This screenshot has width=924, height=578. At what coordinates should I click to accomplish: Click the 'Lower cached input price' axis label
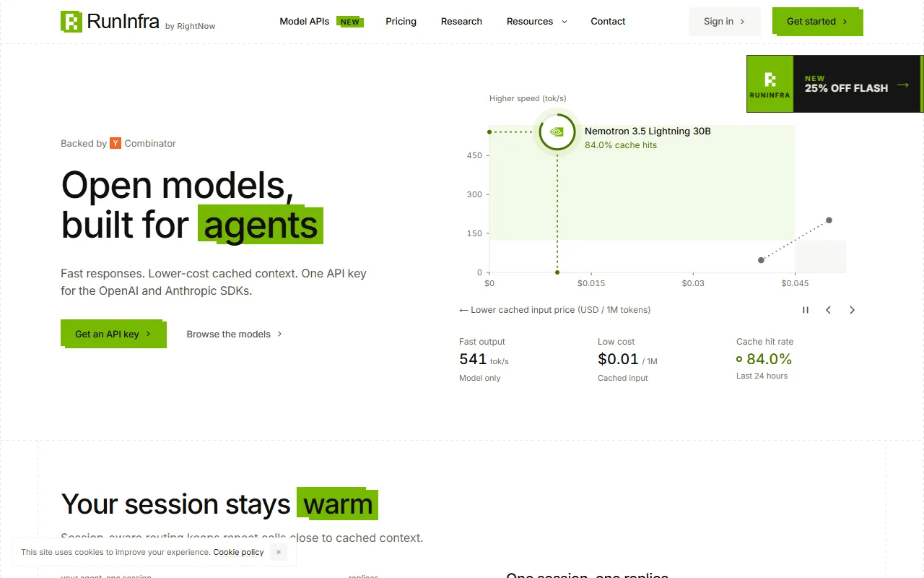(554, 310)
